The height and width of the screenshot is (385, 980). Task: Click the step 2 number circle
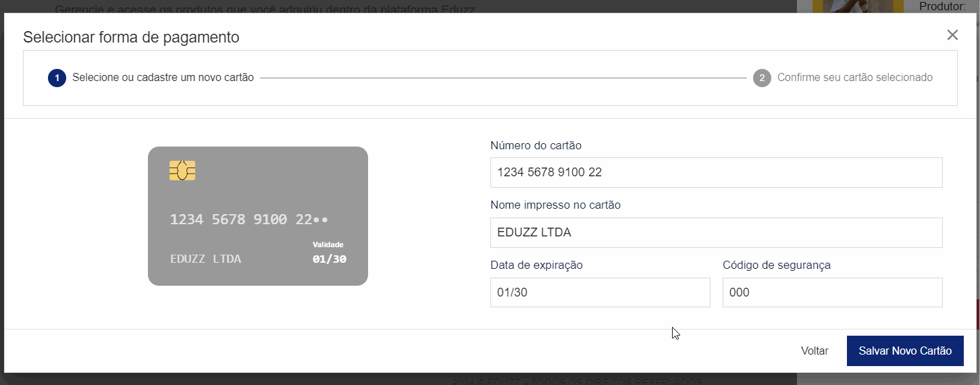(x=762, y=78)
